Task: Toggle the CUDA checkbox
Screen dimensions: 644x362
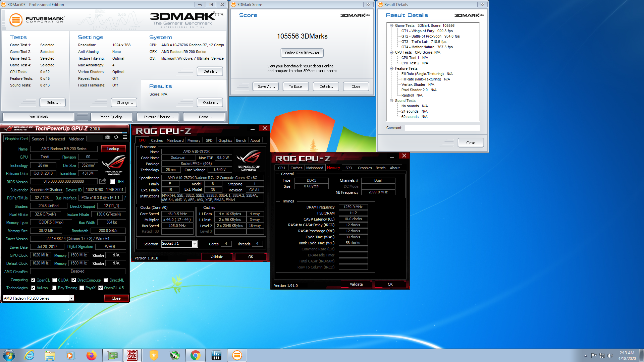Action: 54,280
